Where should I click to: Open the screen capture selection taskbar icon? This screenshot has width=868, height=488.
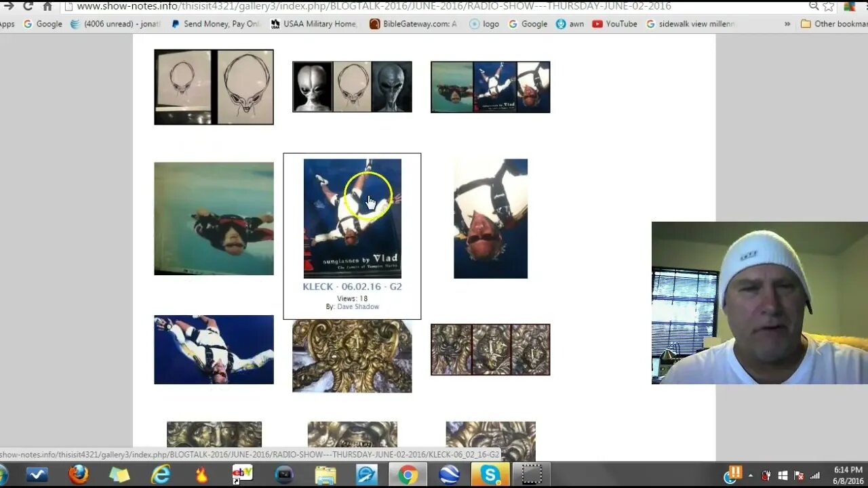[x=532, y=475]
